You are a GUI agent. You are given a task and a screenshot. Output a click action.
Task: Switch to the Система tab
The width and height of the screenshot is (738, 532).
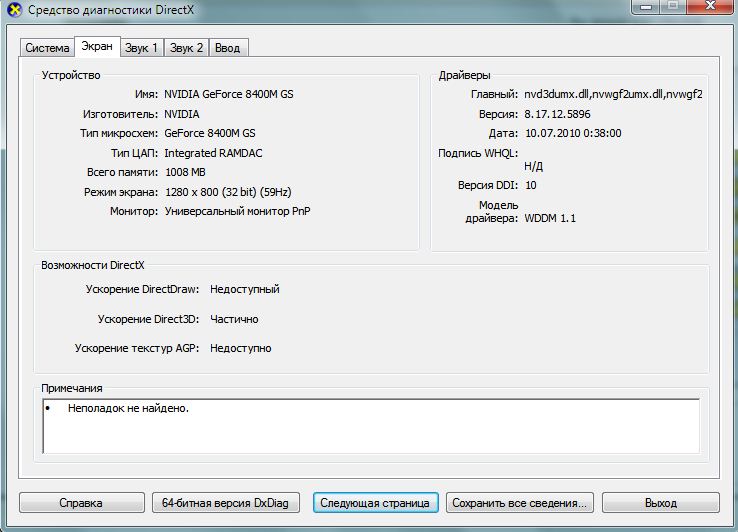(x=47, y=48)
